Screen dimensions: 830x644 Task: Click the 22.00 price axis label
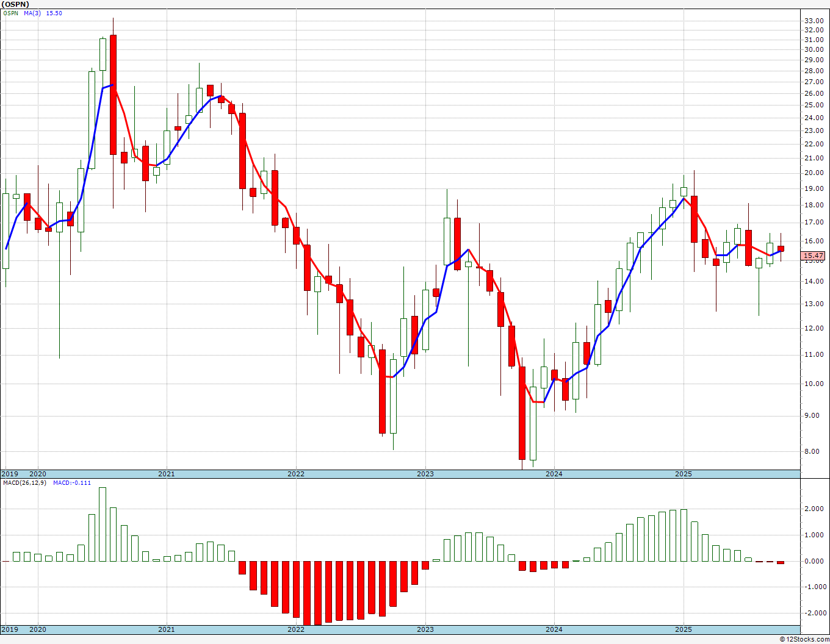814,144
